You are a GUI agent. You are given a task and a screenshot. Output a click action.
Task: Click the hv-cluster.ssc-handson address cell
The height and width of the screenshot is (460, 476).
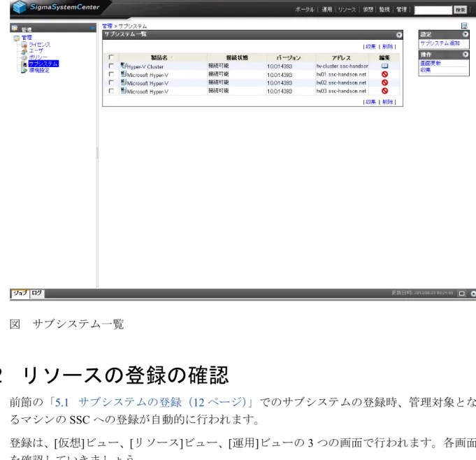342,66
